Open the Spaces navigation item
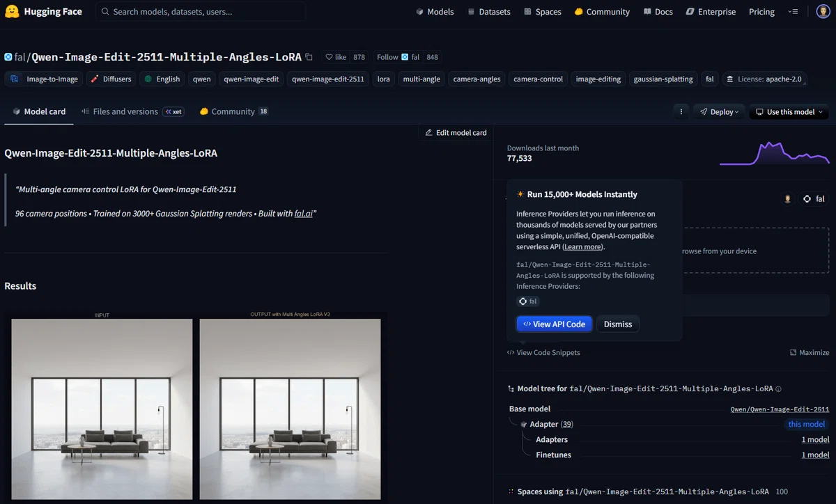The height and width of the screenshot is (504, 836). coord(543,12)
